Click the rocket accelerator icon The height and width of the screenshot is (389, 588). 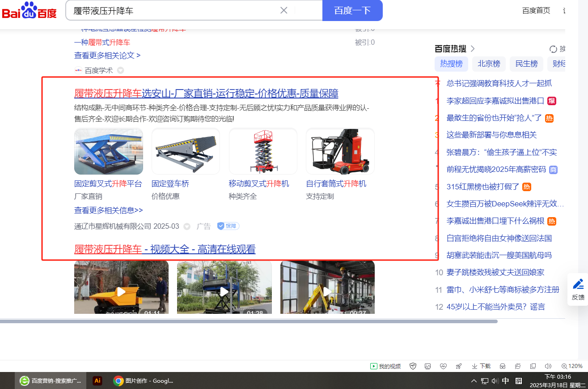458,366
